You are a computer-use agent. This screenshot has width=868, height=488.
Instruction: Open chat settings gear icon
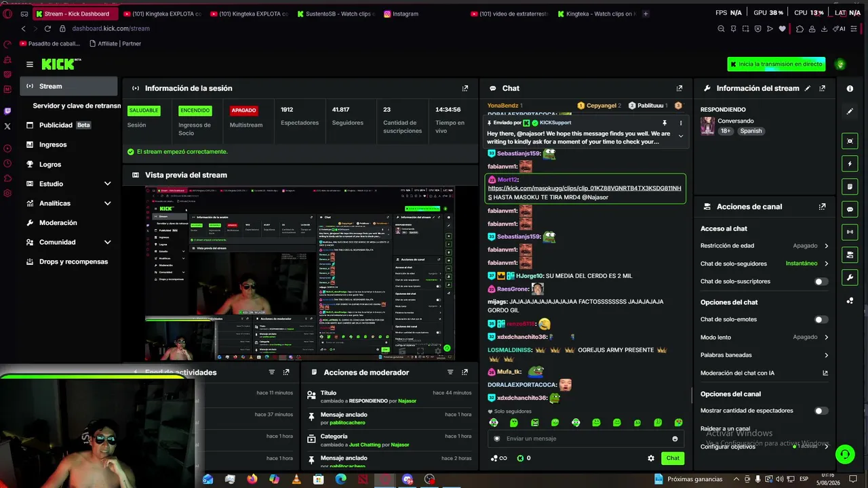coord(651,458)
